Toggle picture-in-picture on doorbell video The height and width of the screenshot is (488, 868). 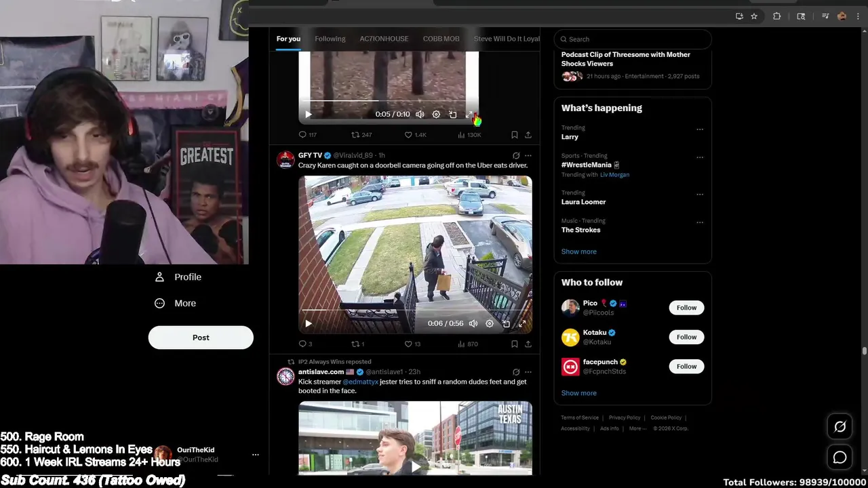pyautogui.click(x=506, y=324)
